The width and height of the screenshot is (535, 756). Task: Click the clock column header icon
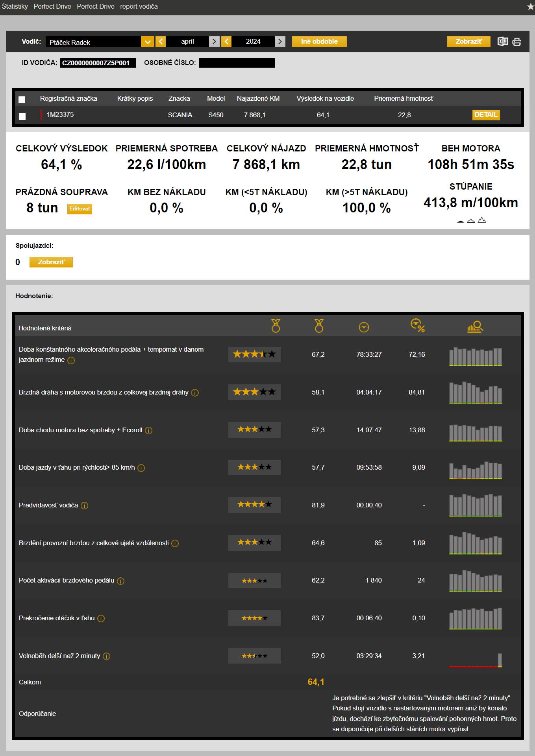364,327
